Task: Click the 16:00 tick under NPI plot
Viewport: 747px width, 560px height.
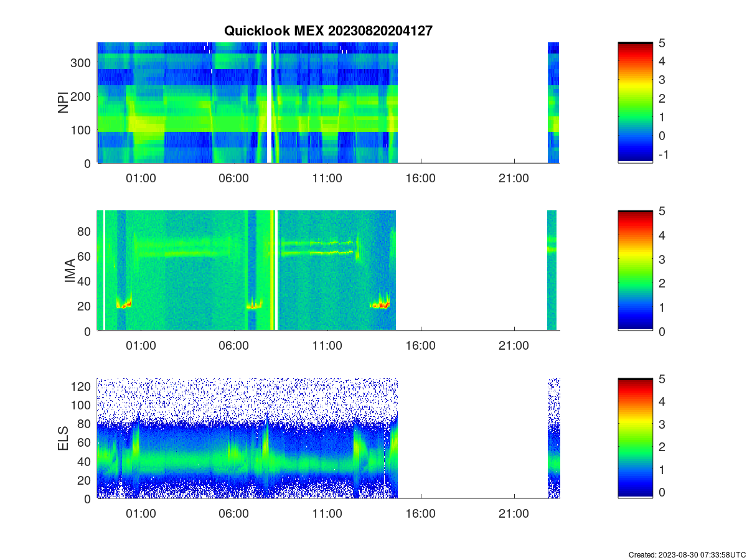Action: click(421, 178)
